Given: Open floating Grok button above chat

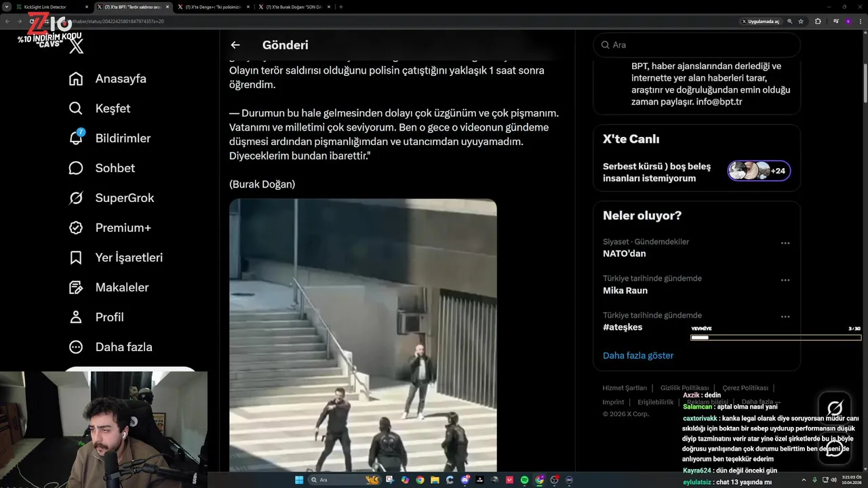Looking at the screenshot, I should coord(835,407).
